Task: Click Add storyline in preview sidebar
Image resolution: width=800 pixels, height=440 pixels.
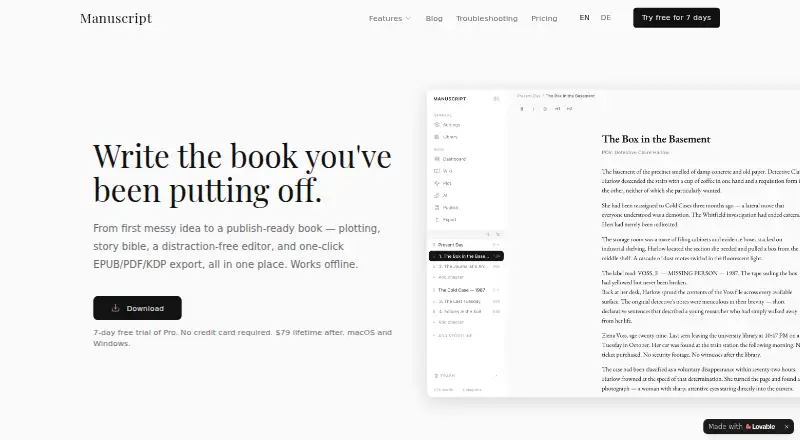Action: click(x=452, y=335)
